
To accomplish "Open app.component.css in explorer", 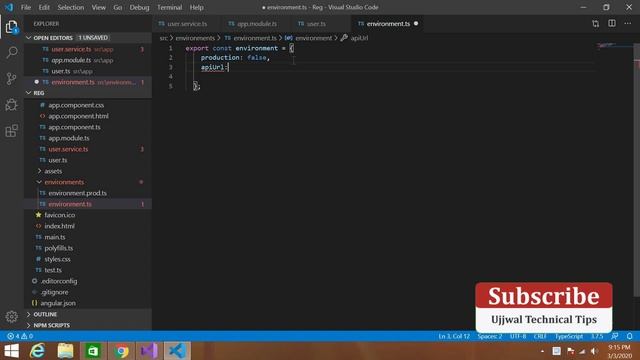I will click(76, 105).
